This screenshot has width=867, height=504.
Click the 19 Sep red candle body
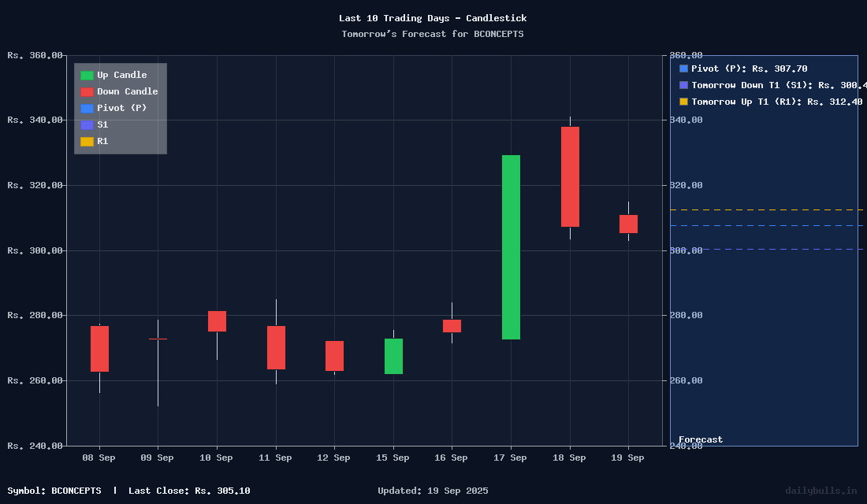pyautogui.click(x=628, y=224)
